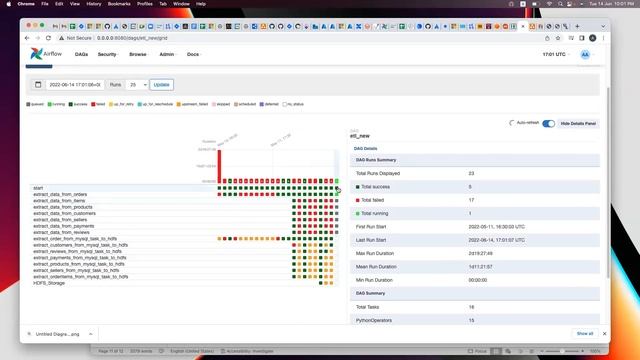The image size is (640, 360).
Task: Click the latest run square in start row
Action: pyautogui.click(x=337, y=188)
